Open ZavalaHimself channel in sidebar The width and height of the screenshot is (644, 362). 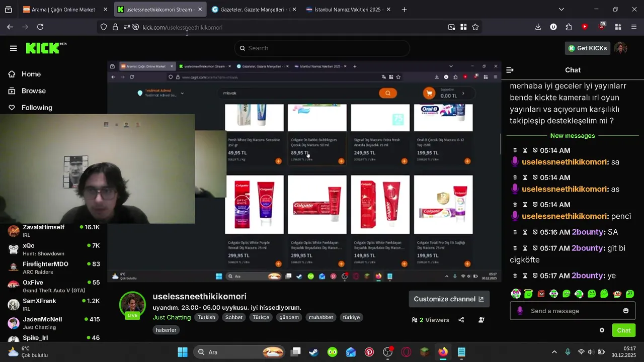point(54,231)
